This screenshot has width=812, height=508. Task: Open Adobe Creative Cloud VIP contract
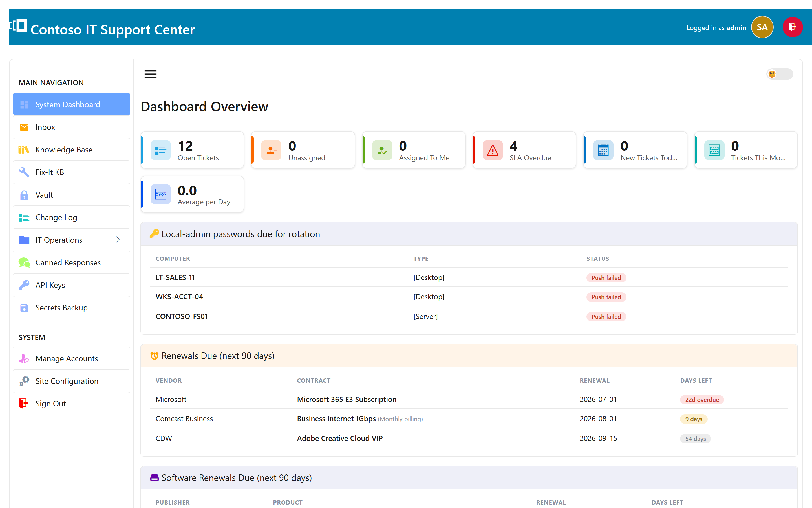(x=339, y=439)
